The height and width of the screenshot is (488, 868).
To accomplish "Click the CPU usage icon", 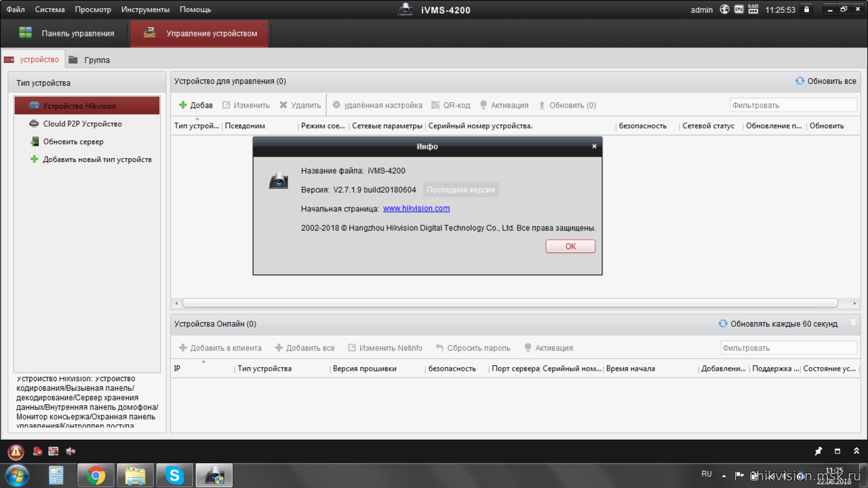I will pos(738,9).
